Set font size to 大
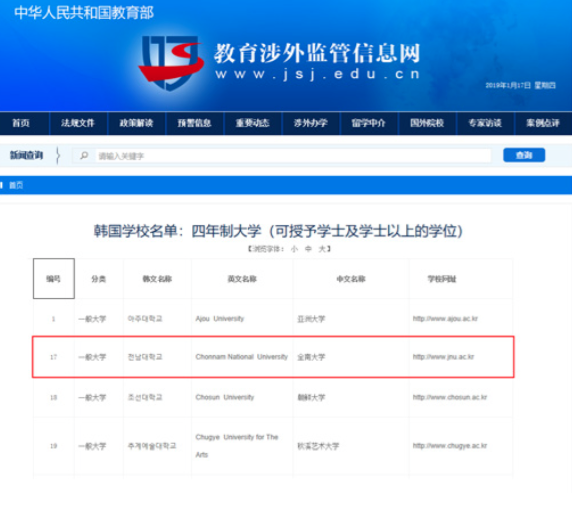This screenshot has height=531, width=572. coord(322,249)
